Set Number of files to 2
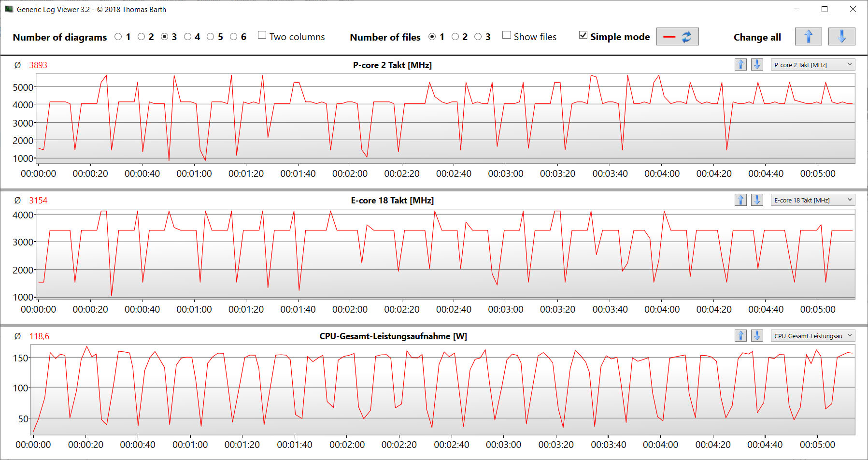Screen dimensions: 868x460 [x=455, y=37]
